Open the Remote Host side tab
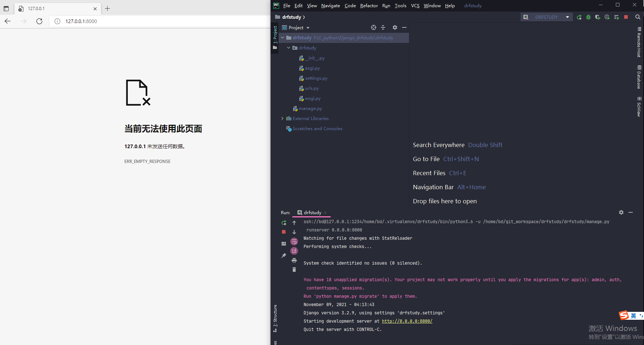644x345 pixels. tap(639, 42)
